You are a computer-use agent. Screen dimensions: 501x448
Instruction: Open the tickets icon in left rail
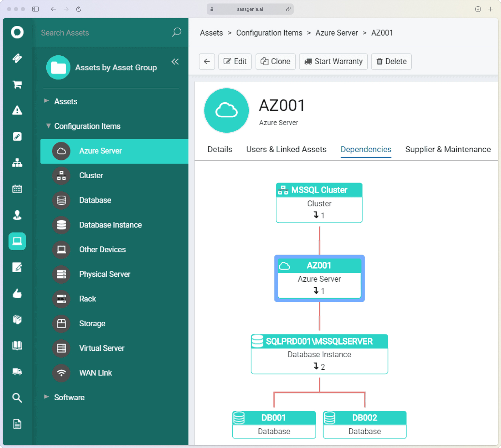tap(17, 58)
